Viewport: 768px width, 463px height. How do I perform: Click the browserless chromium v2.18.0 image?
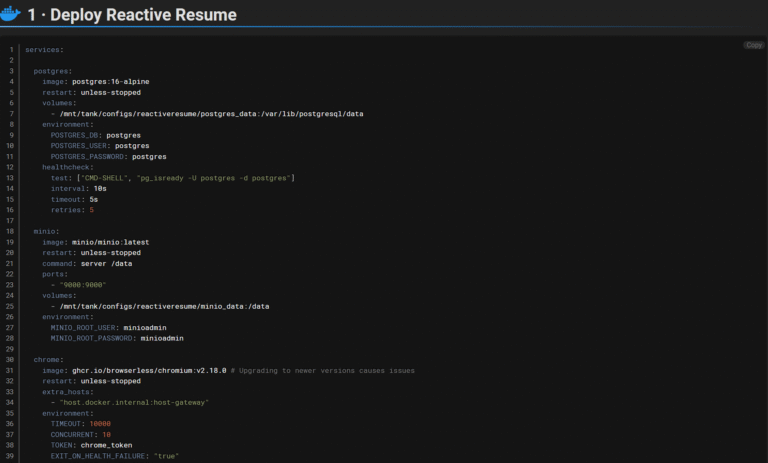point(148,370)
